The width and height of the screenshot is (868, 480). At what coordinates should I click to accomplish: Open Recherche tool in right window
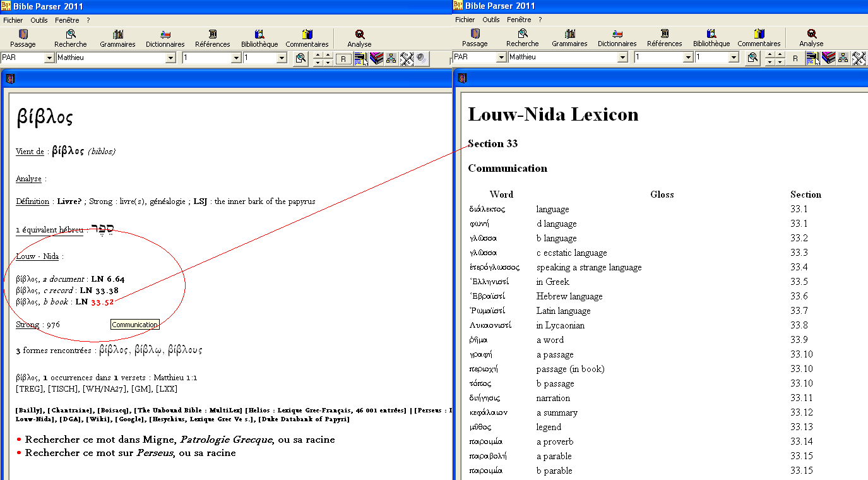[523, 38]
